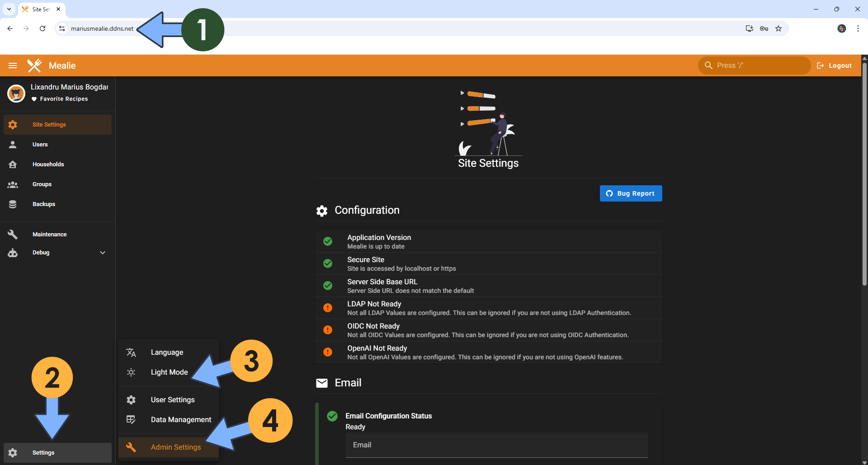Focus the search box in header
Viewport: 868px width, 465px height.
(754, 66)
